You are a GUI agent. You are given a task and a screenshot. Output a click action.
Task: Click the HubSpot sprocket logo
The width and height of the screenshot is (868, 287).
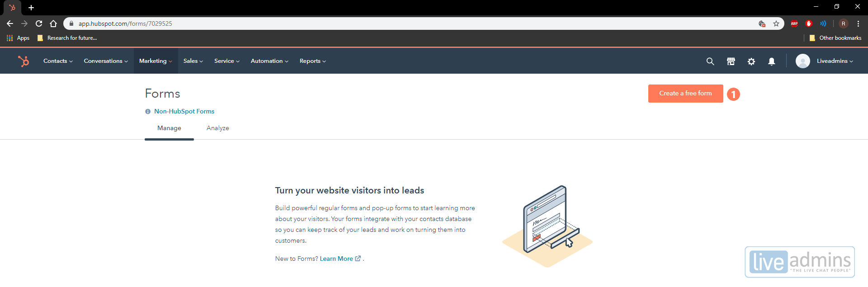pos(23,61)
